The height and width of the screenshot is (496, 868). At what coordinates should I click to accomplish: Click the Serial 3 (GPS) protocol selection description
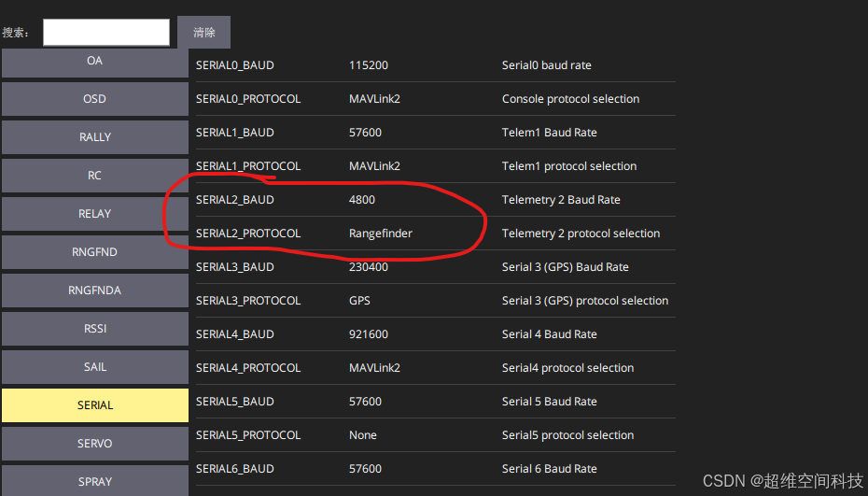point(585,301)
